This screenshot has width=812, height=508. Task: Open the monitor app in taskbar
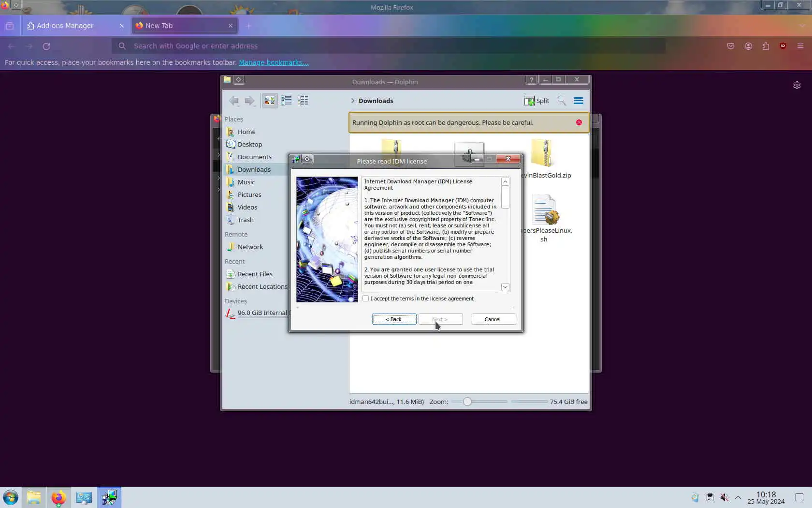(84, 497)
